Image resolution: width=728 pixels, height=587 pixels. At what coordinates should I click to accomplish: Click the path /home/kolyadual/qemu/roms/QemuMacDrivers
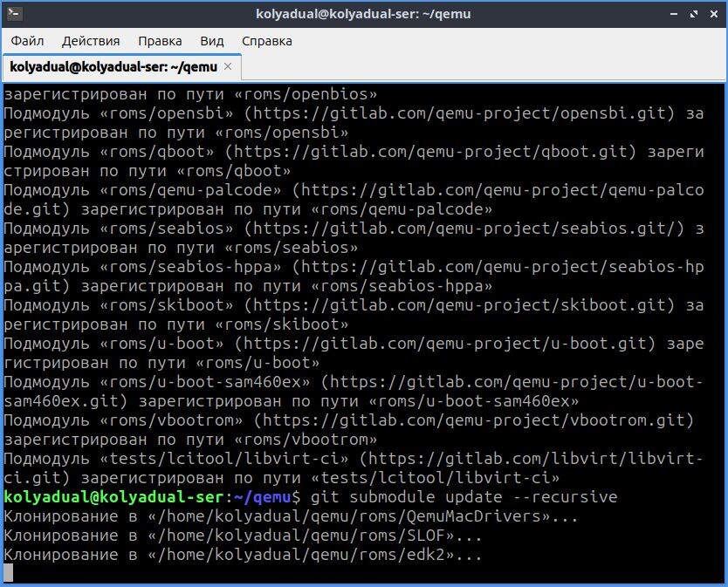click(349, 516)
